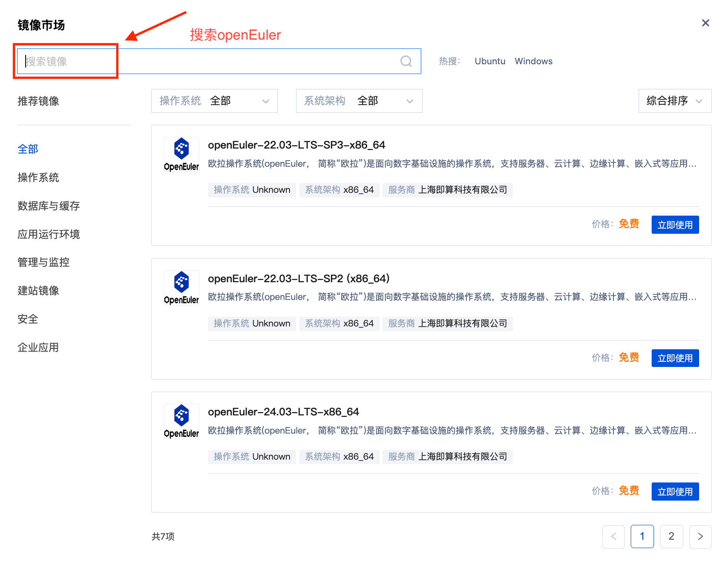Image resolution: width=728 pixels, height=570 pixels.
Task: Click the Windows hot search link
Action: [x=533, y=61]
